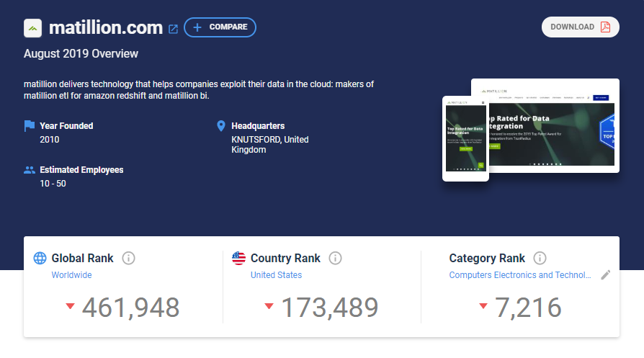Click the matillion company description paragraph
Image resolution: width=644 pixels, height=358 pixels.
pyautogui.click(x=199, y=90)
